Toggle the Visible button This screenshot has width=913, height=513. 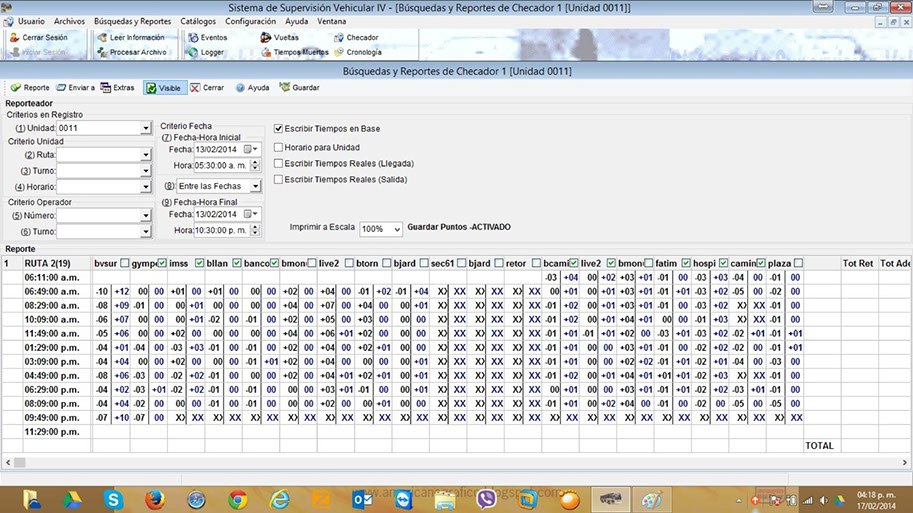click(163, 88)
